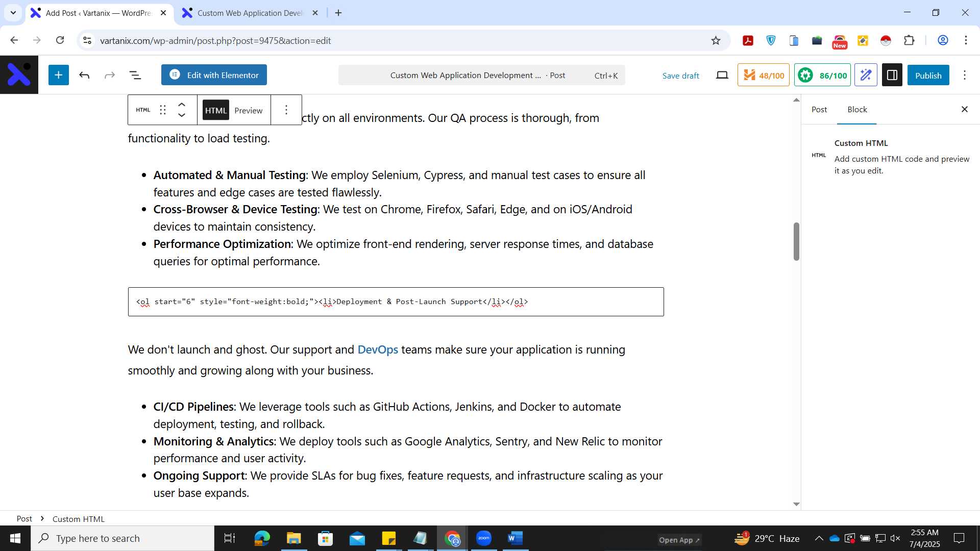The width and height of the screenshot is (980, 551).
Task: View site information icon in address bar
Action: (x=87, y=40)
